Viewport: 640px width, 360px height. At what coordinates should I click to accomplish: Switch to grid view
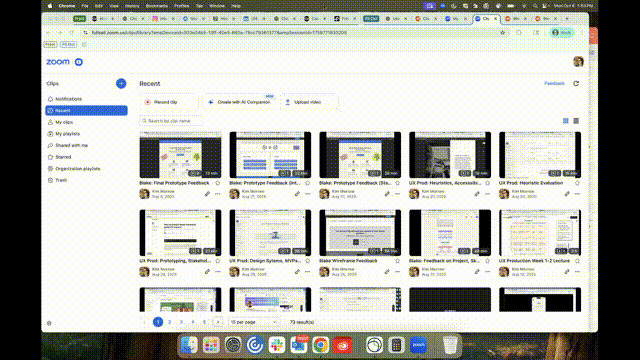pos(565,121)
